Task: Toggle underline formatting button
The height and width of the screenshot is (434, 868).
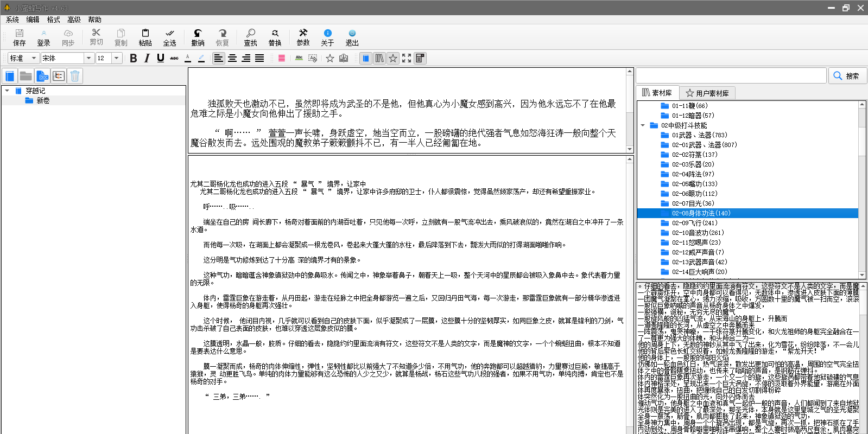Action: tap(161, 58)
